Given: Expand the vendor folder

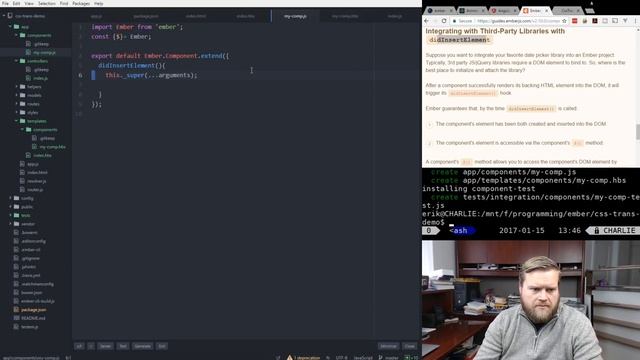Looking at the screenshot, I should (11, 224).
